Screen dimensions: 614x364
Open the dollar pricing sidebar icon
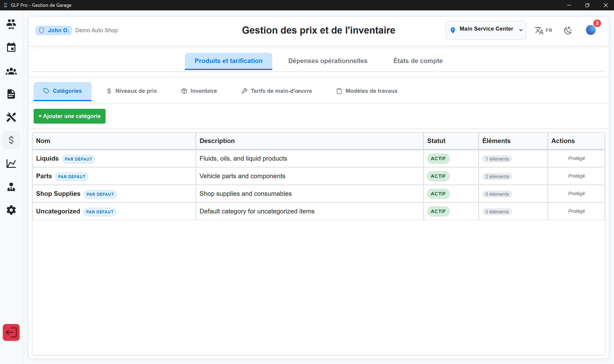[11, 140]
